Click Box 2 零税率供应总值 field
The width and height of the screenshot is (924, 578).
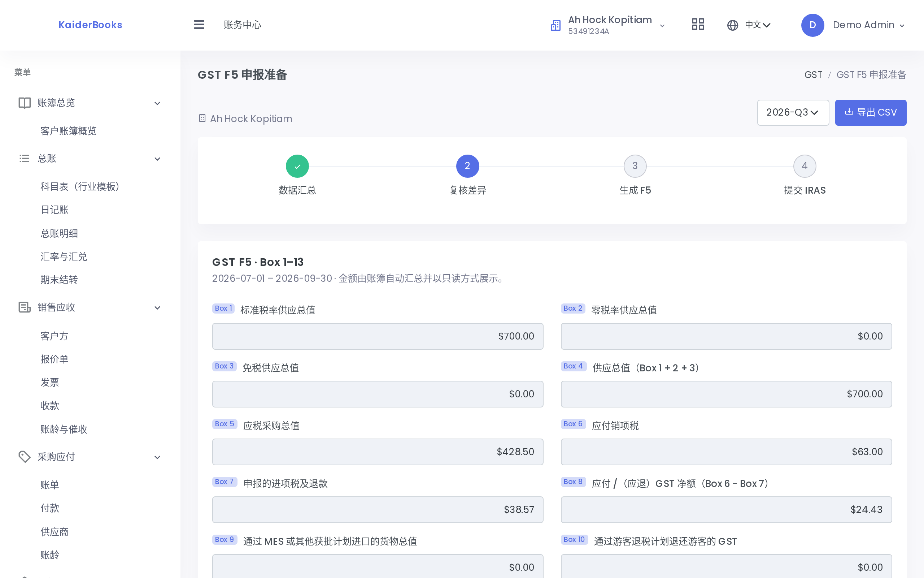point(726,336)
